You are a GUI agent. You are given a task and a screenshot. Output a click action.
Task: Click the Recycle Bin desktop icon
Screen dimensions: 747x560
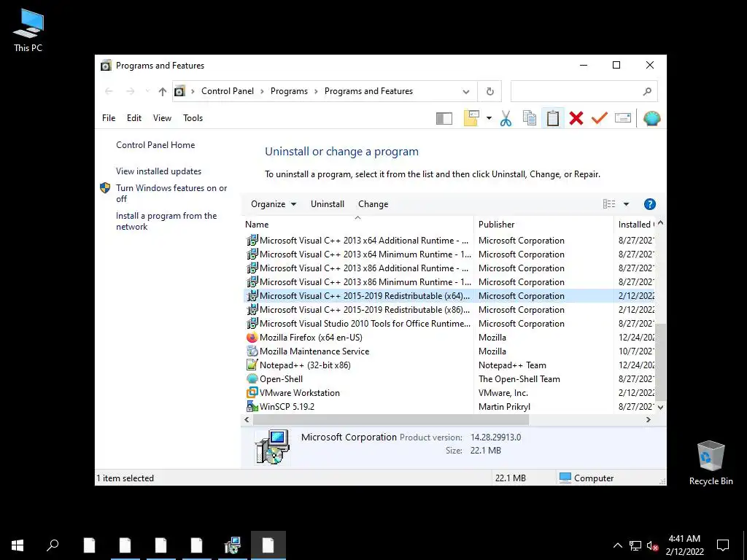(x=711, y=463)
